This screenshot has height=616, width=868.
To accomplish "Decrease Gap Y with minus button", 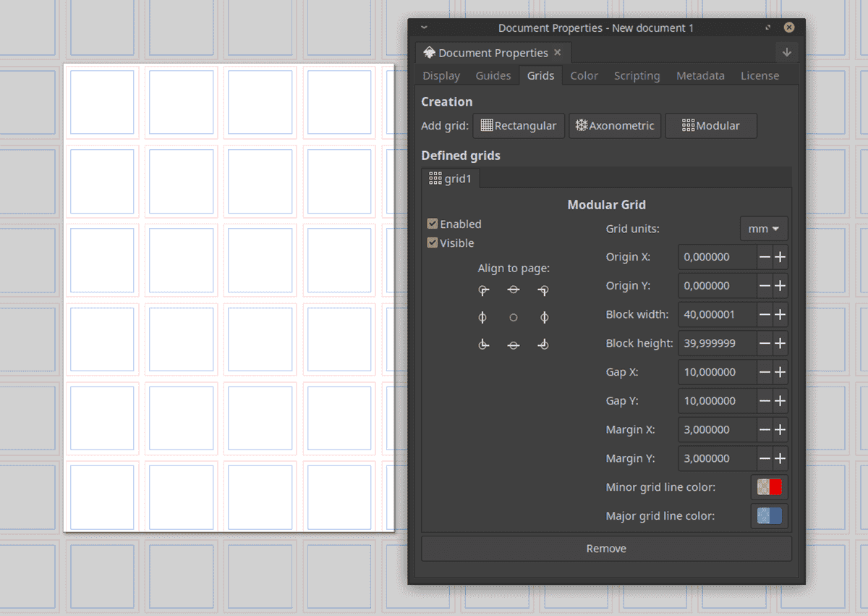I will point(765,401).
